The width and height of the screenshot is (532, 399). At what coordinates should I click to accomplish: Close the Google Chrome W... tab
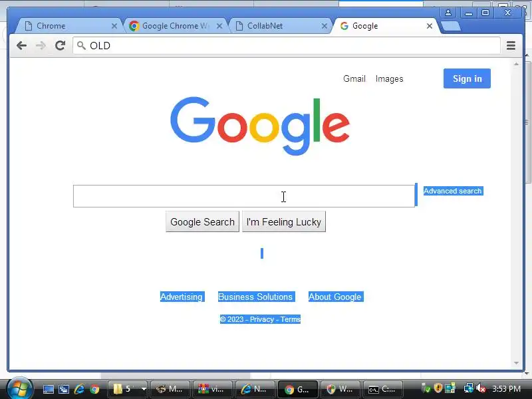219,26
